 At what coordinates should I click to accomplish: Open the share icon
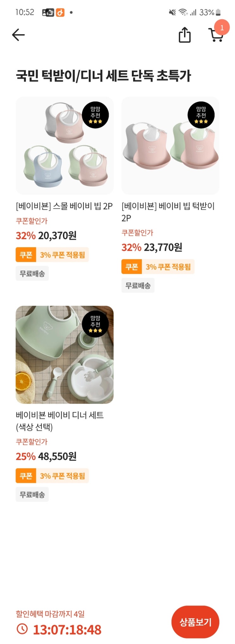184,35
